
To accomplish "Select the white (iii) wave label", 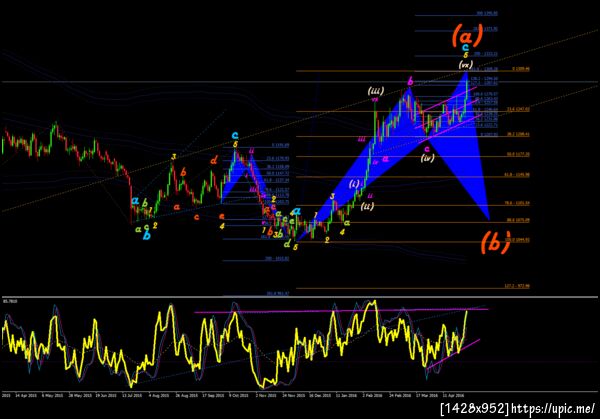I will (375, 91).
